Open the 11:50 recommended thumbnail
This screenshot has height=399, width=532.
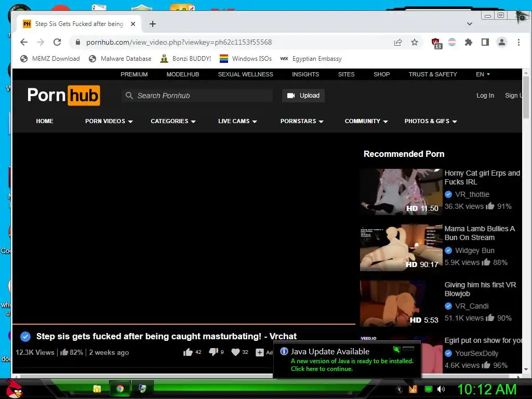tap(401, 192)
